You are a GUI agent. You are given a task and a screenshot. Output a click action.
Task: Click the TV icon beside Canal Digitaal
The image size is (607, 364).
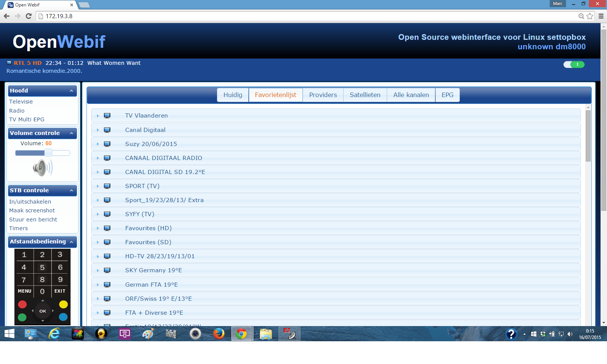click(107, 130)
